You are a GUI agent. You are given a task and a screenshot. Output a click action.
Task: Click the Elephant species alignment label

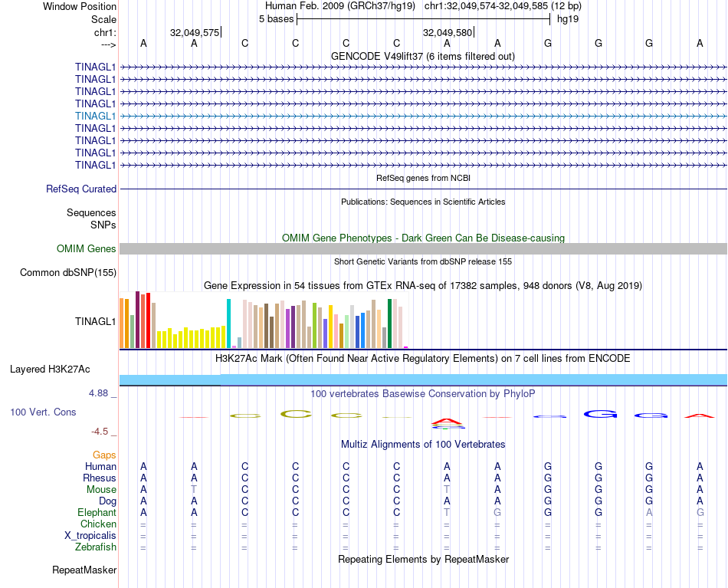(x=97, y=513)
